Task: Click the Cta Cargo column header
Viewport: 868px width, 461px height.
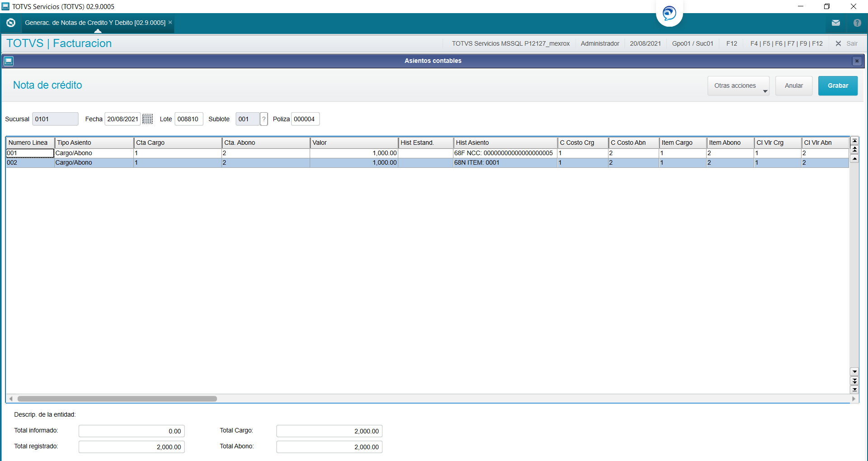Action: coord(178,143)
